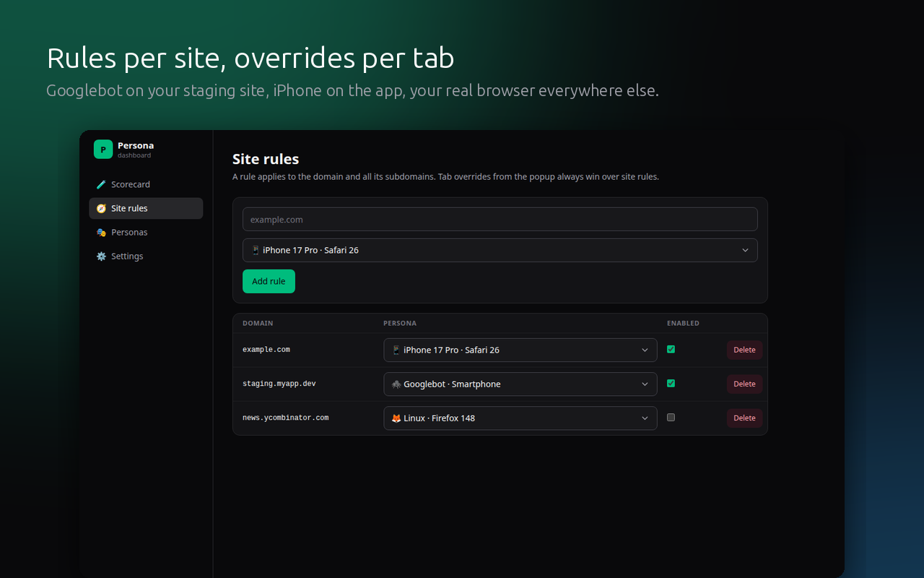924x578 pixels.
Task: Click the Persona dashboard title text
Action: pyautogui.click(x=136, y=145)
